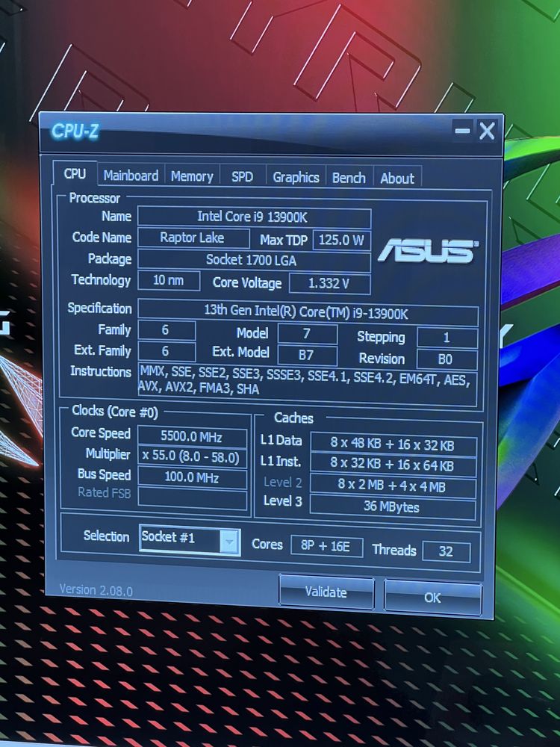Close the CPU-Z window
Image resolution: width=560 pixels, height=747 pixels.
click(487, 131)
